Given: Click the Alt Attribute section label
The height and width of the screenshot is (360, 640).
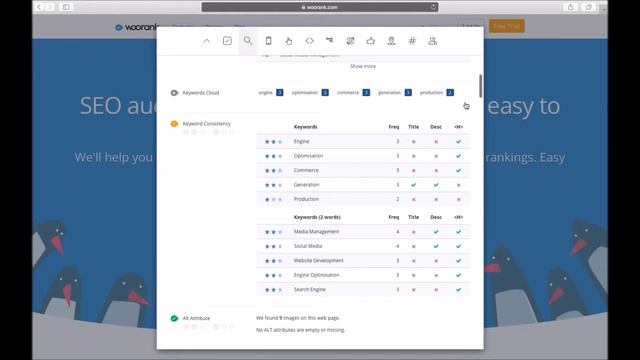Looking at the screenshot, I should (x=196, y=318).
